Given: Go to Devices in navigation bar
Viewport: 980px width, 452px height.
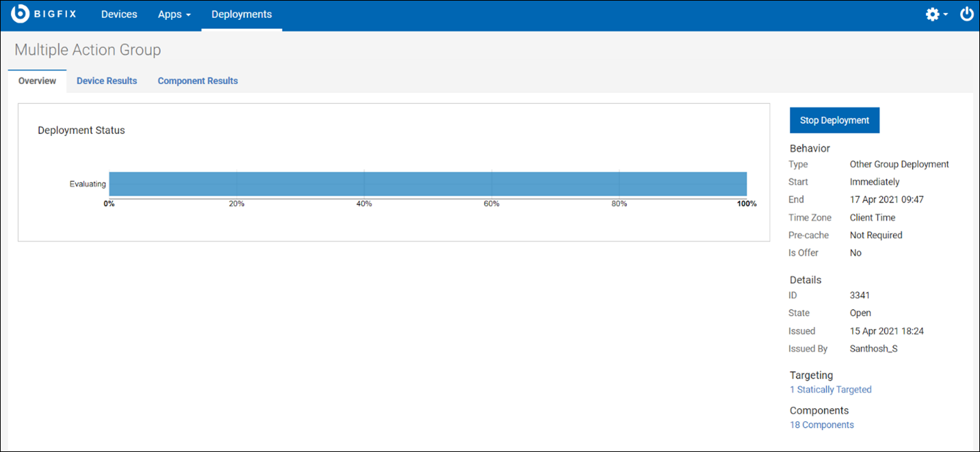Looking at the screenshot, I should click(x=119, y=14).
